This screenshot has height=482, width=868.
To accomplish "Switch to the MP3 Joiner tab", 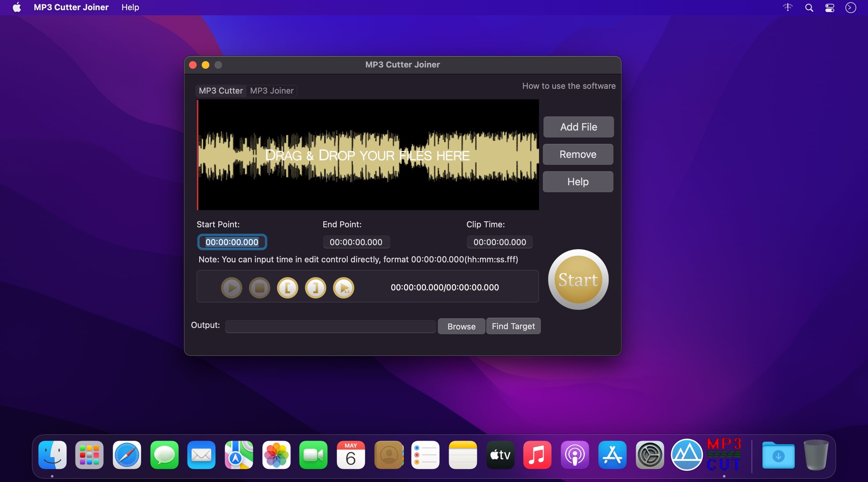I will pos(272,91).
